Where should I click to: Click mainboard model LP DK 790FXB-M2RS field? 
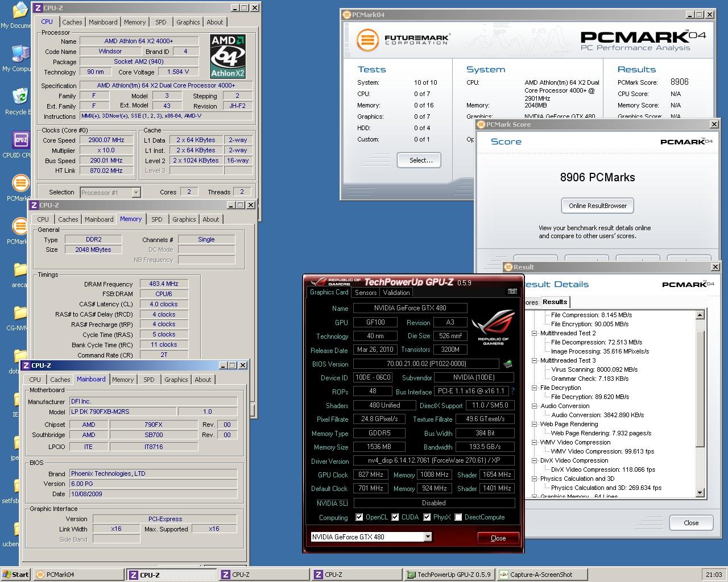point(122,411)
